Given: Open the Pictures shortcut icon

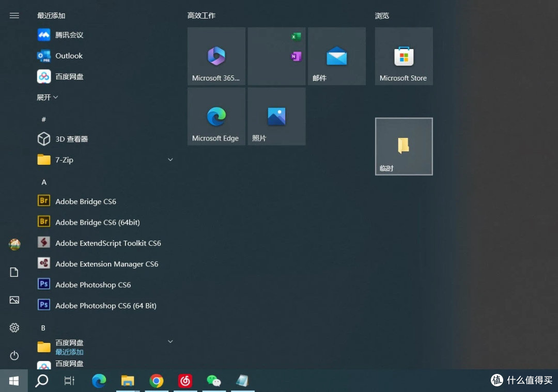Looking at the screenshot, I should [x=14, y=300].
